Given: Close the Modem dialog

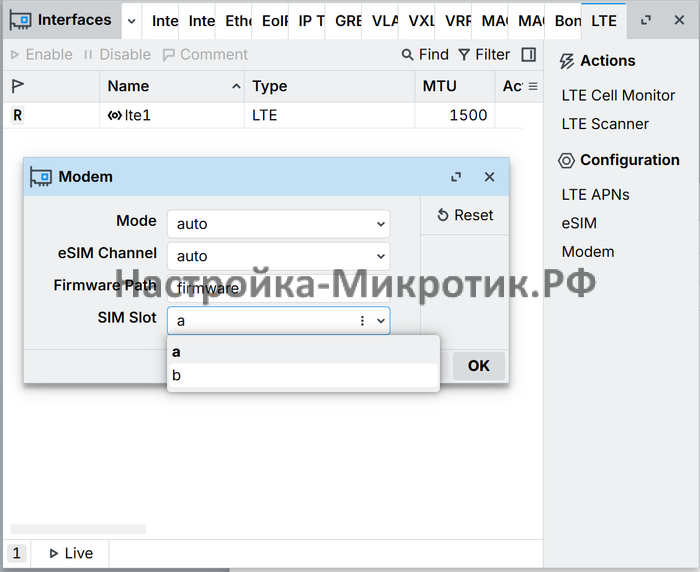Looking at the screenshot, I should click(x=489, y=177).
